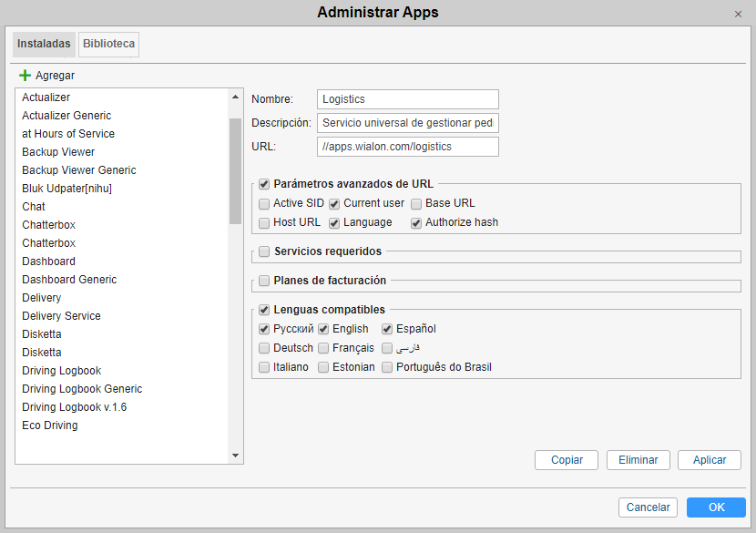Click the Nombre input field
Image resolution: width=756 pixels, height=533 pixels.
[408, 99]
